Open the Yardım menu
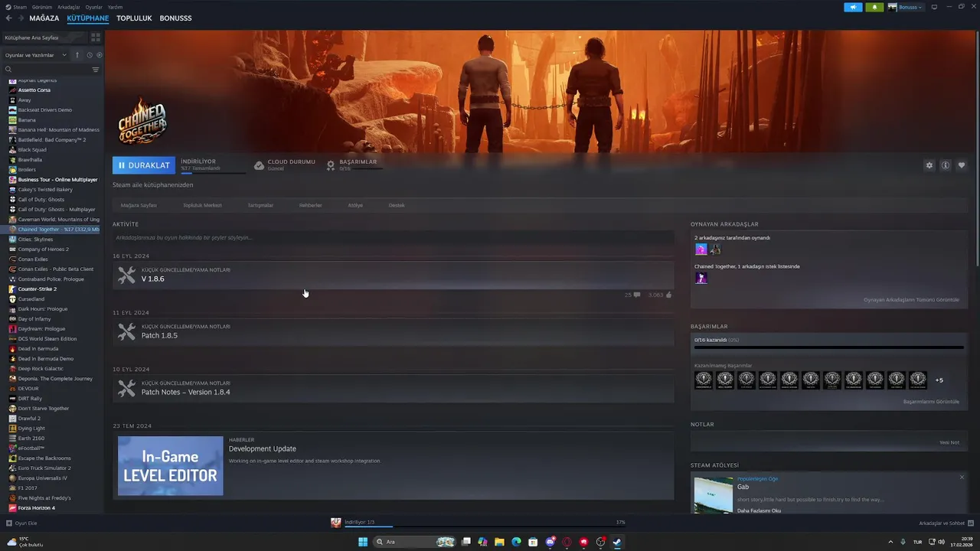 tap(115, 7)
